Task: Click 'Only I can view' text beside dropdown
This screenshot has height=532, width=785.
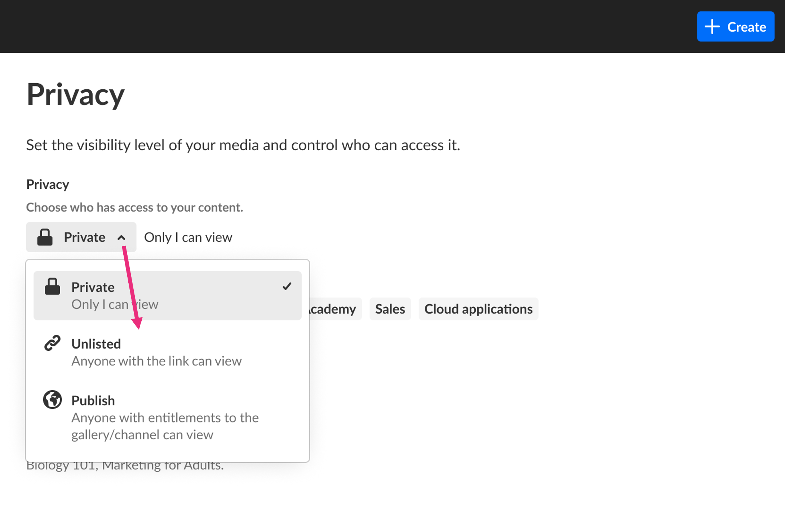Action: (x=188, y=238)
